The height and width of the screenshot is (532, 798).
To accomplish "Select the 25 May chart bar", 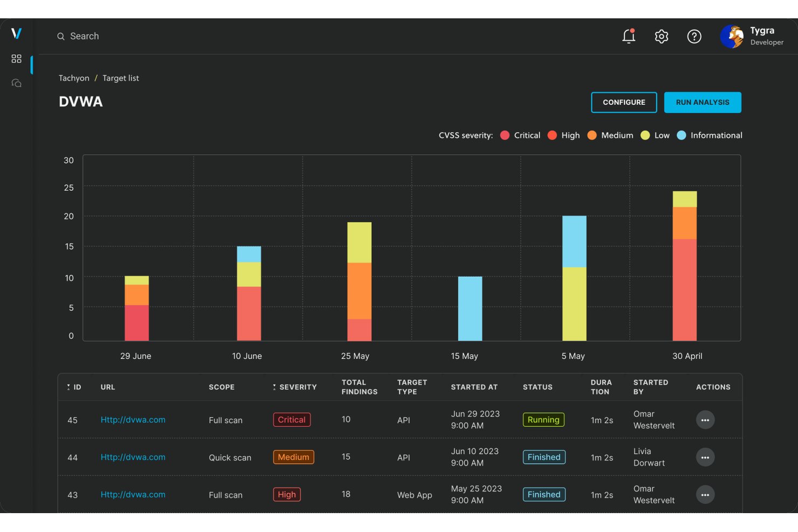I will pos(359,281).
